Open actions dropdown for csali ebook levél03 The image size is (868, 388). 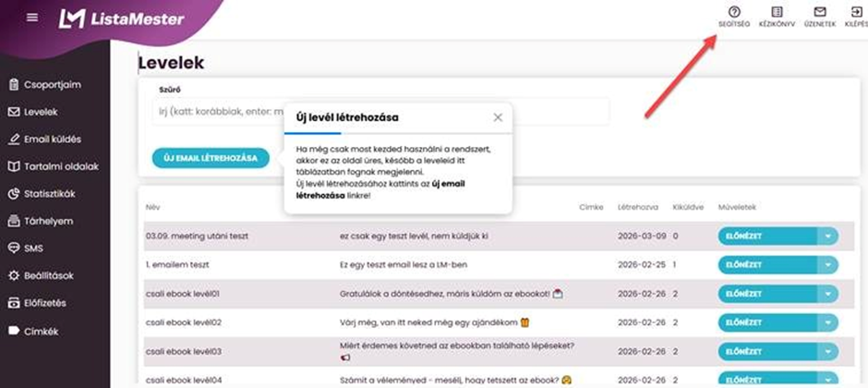(x=827, y=351)
